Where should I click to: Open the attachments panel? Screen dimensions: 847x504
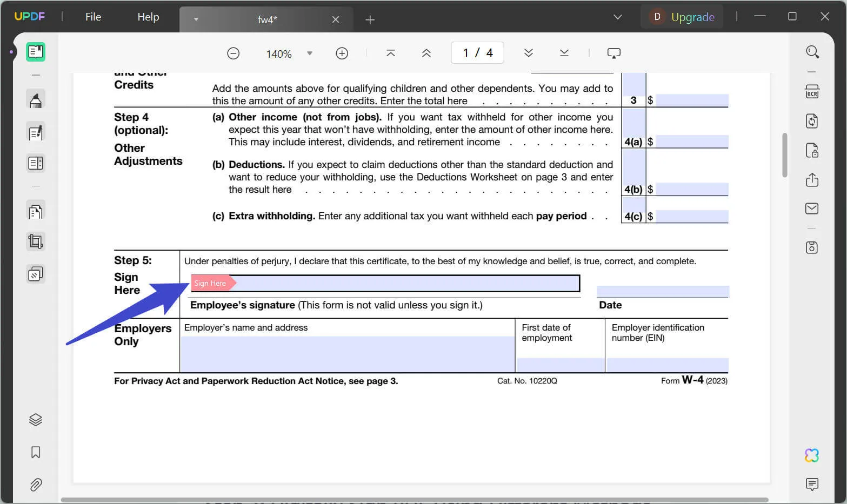36,485
